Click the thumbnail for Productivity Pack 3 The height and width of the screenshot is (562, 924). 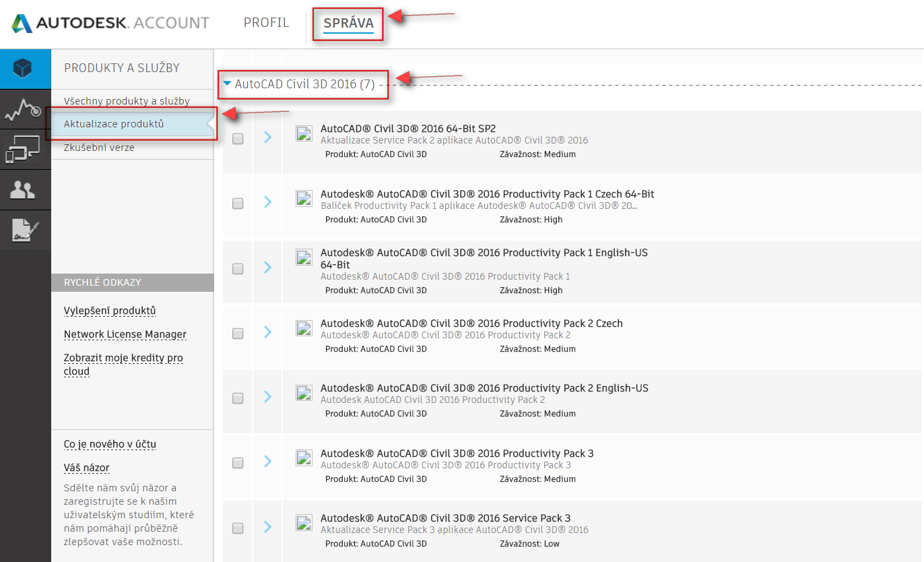(304, 458)
